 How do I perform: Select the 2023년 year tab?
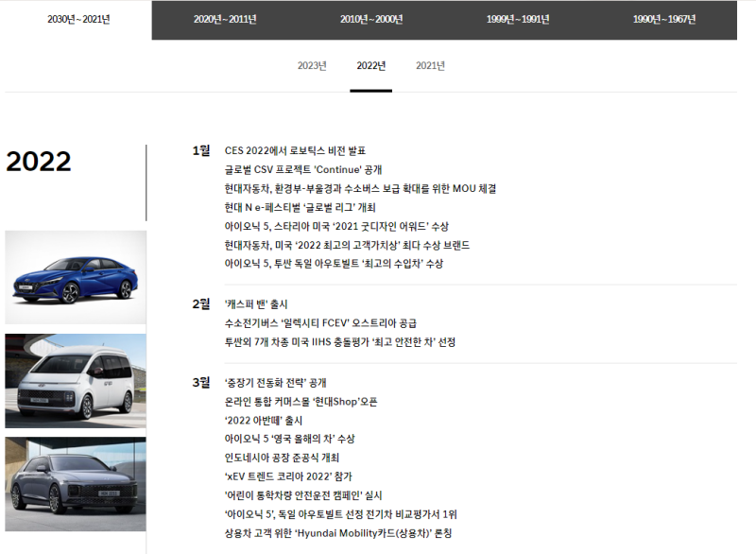[x=312, y=65]
